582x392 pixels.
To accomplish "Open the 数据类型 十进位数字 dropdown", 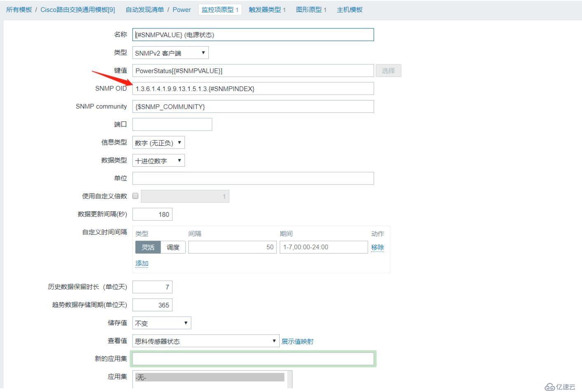I will [159, 160].
